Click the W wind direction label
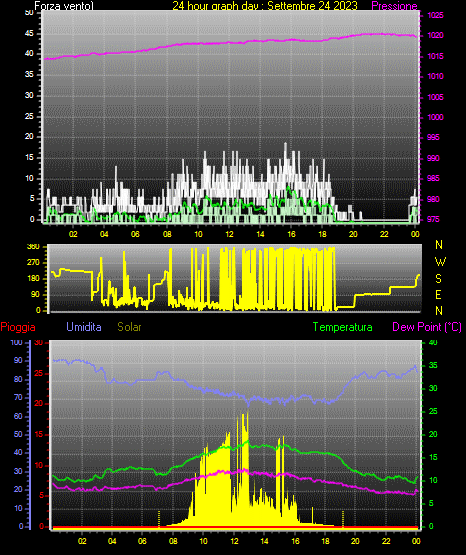Screen dimensions: 466x555 tap(440, 262)
